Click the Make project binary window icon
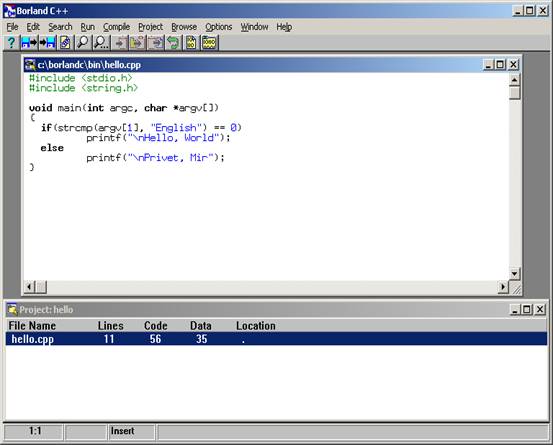The width and height of the screenshot is (553, 445). pyautogui.click(x=209, y=43)
